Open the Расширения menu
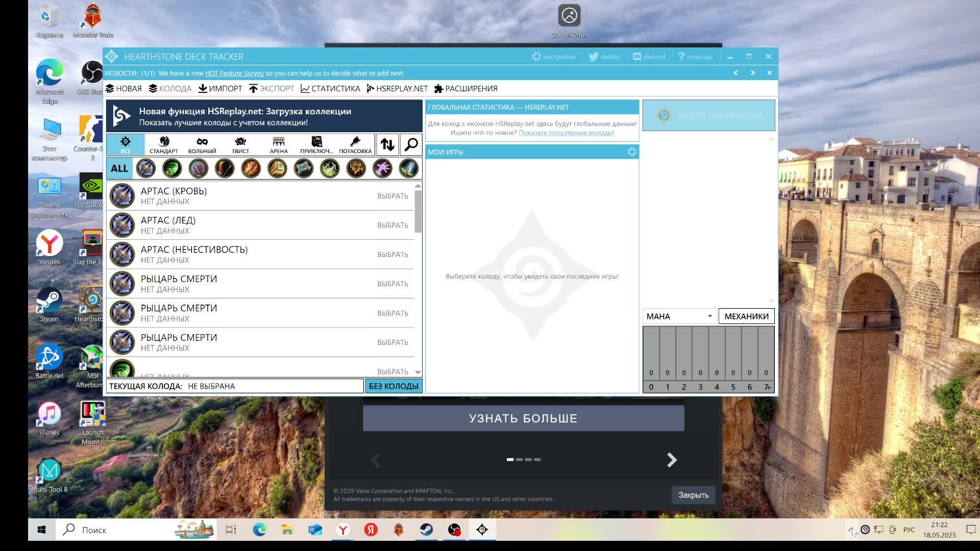 click(465, 89)
